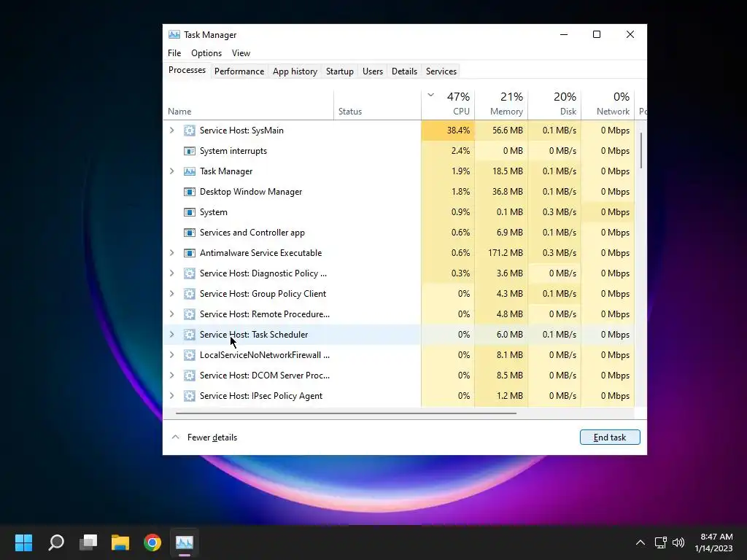Click the LocalServiceNoNetworkFirewall gear icon
The height and width of the screenshot is (560, 747).
tap(189, 355)
